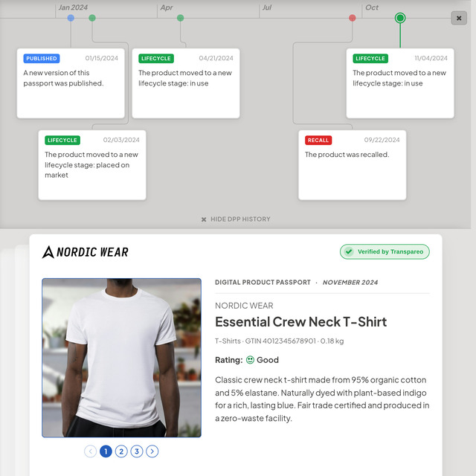Open lifecycle card dated 11/04/2024

pos(400,83)
